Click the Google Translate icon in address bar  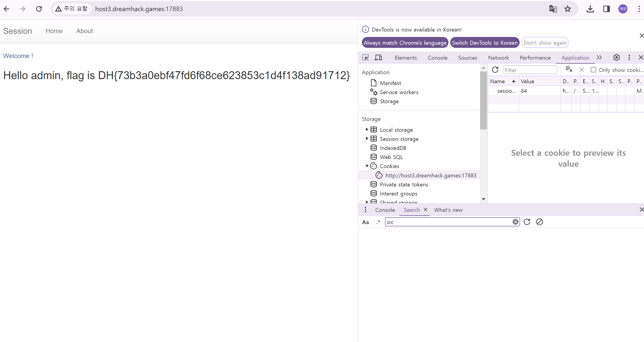pyautogui.click(x=553, y=9)
